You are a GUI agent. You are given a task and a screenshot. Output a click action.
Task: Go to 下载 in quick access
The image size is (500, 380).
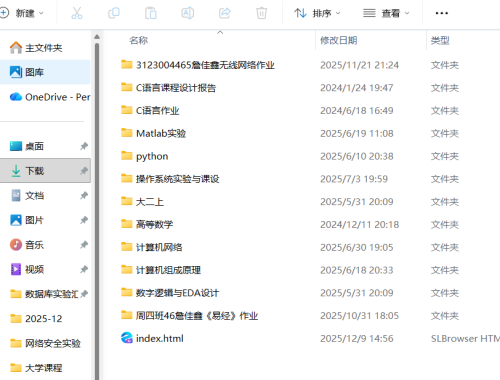[45, 171]
